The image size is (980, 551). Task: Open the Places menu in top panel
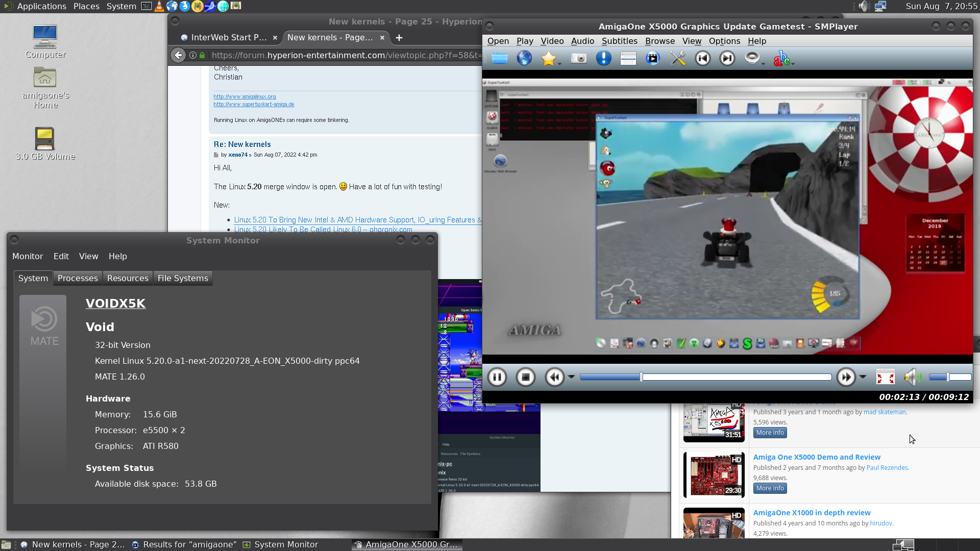tap(86, 6)
